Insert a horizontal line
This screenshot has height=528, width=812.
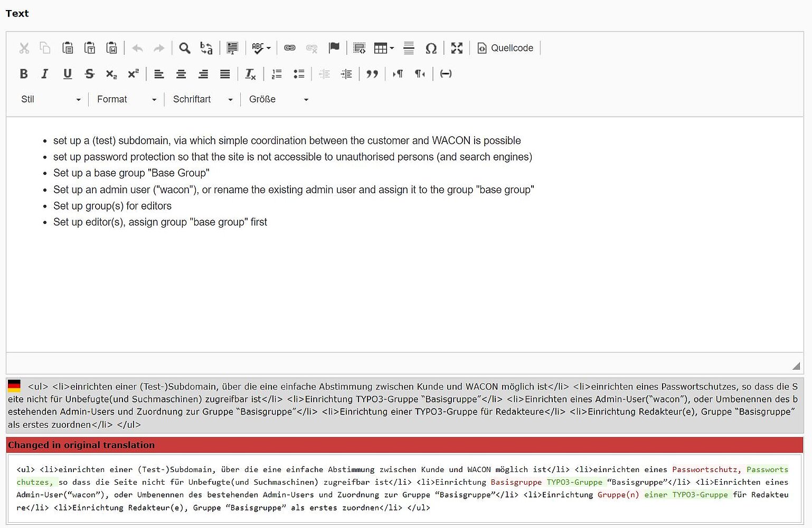click(x=409, y=48)
